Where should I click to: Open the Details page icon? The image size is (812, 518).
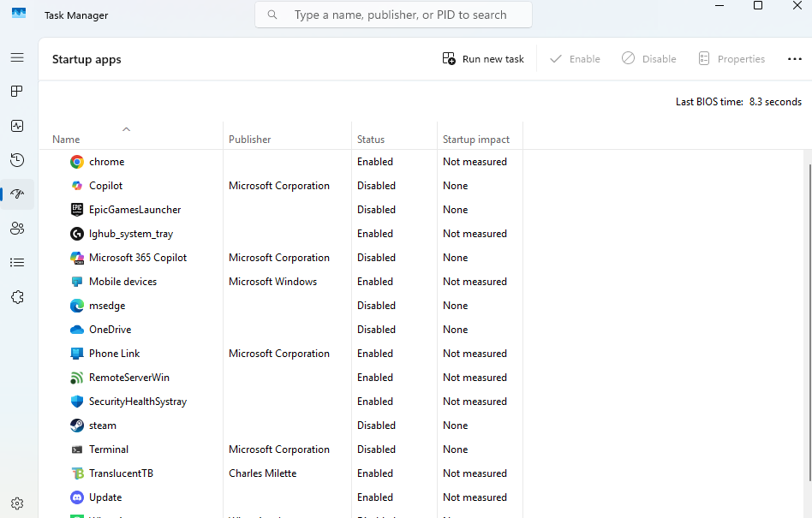point(17,263)
